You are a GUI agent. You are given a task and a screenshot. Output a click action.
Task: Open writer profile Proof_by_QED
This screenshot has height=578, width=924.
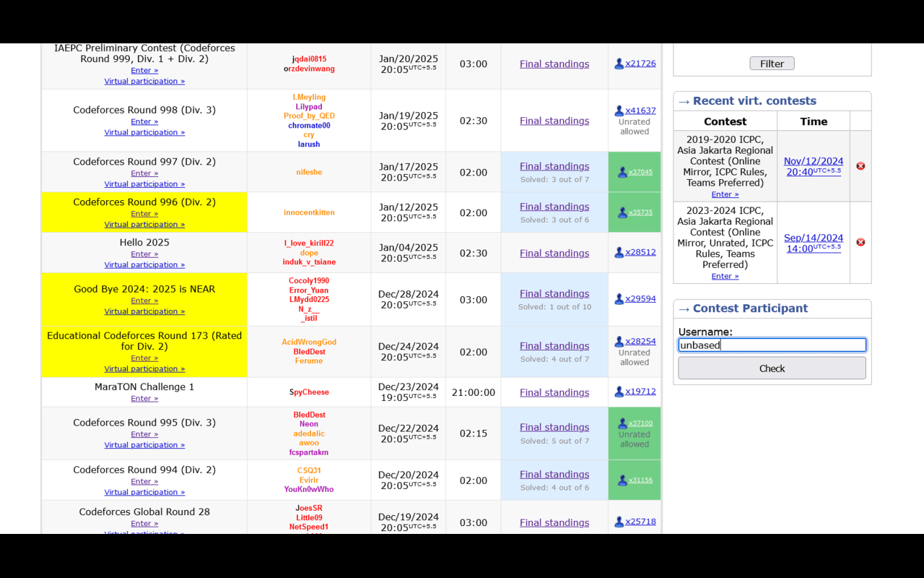(309, 116)
